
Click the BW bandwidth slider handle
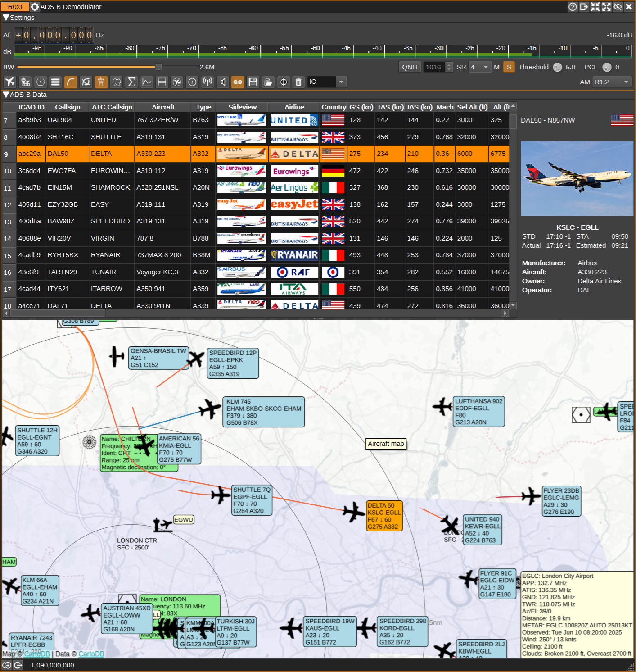pos(158,67)
